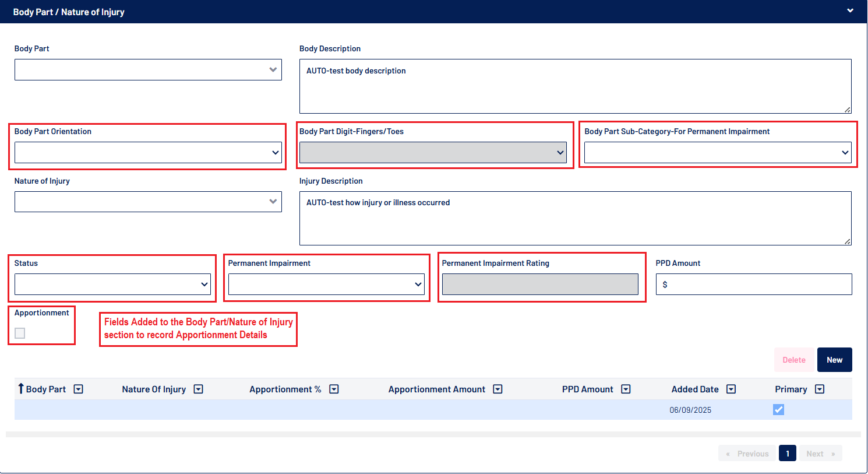Sort by Body Part ascending arrow
The width and height of the screenshot is (868, 474).
pos(21,389)
